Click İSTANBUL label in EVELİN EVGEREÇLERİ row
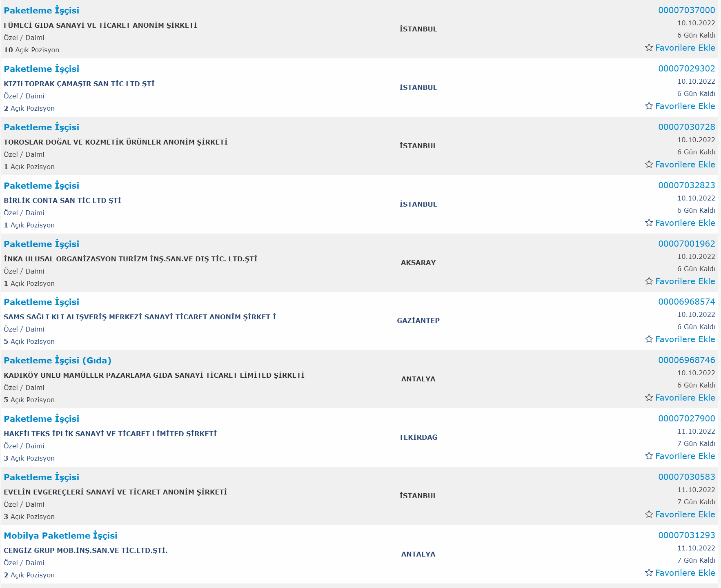721x588 pixels. (418, 496)
